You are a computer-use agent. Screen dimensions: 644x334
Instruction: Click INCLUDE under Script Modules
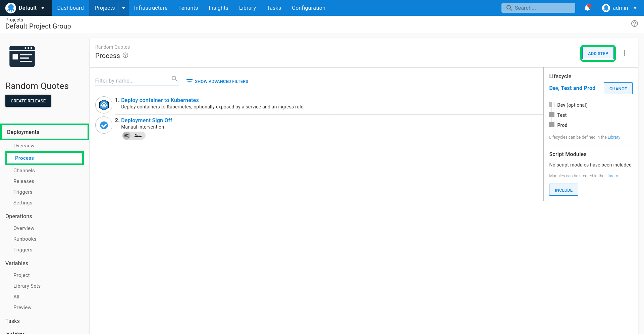(x=563, y=190)
